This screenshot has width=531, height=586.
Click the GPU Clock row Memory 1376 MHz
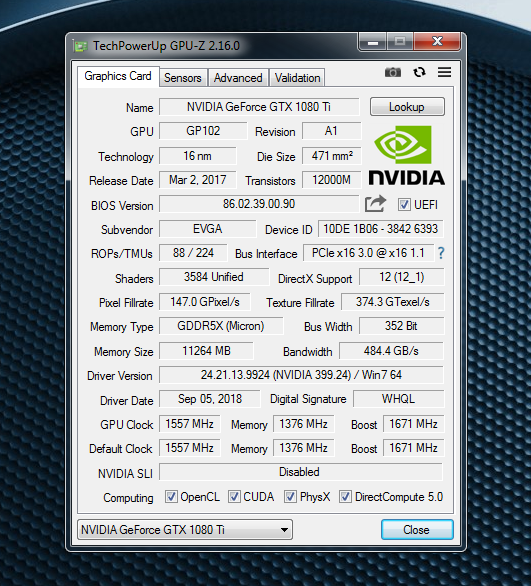click(303, 424)
